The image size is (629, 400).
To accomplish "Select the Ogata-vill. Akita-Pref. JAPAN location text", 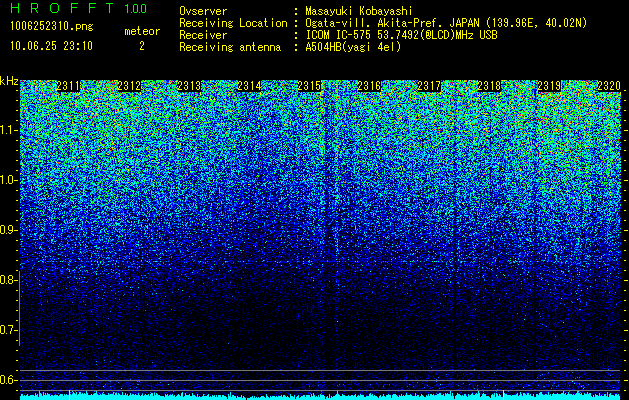I will tap(446, 23).
